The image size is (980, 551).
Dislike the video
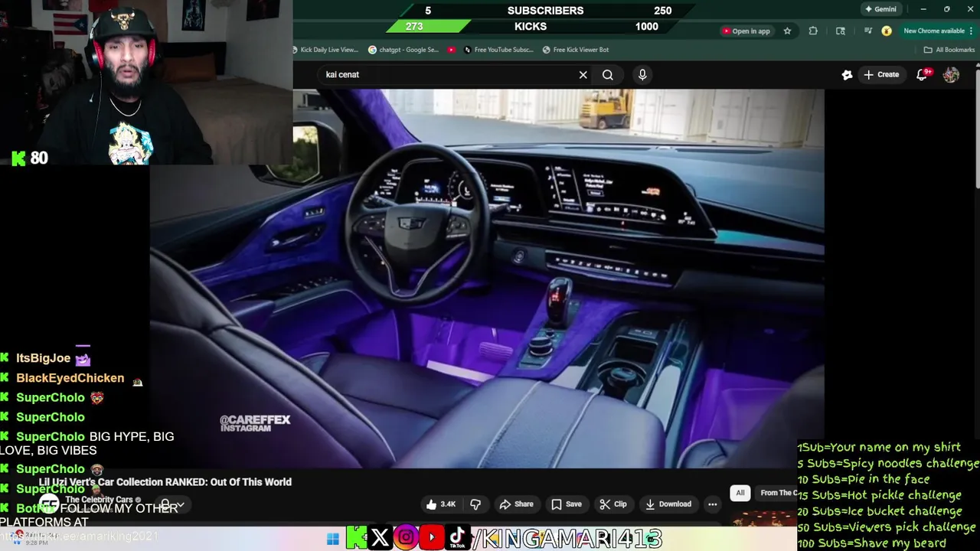(475, 504)
